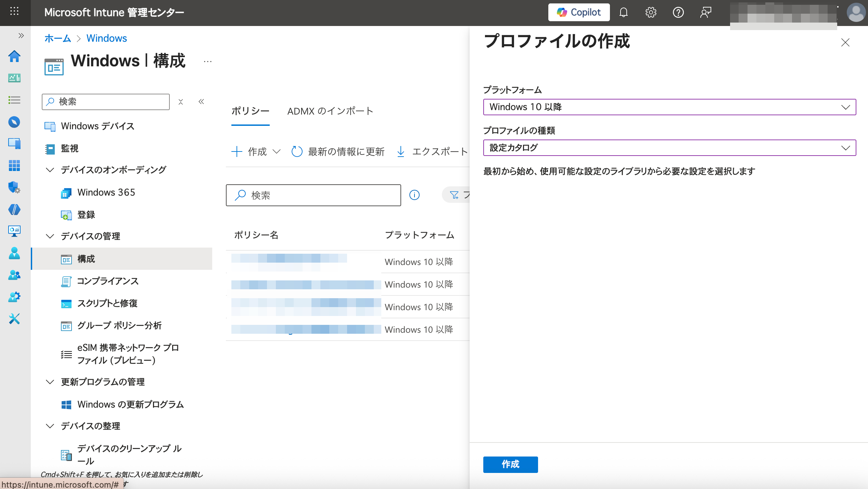Select コンプライアンス in the sidebar menu

(x=107, y=281)
